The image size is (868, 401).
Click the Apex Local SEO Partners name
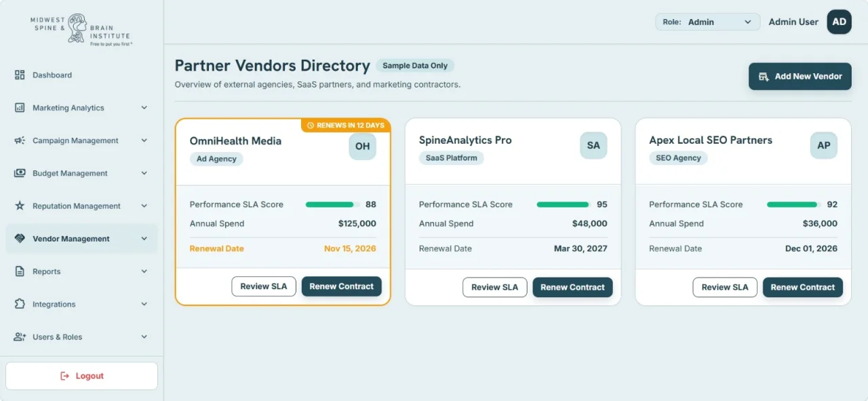tap(711, 140)
